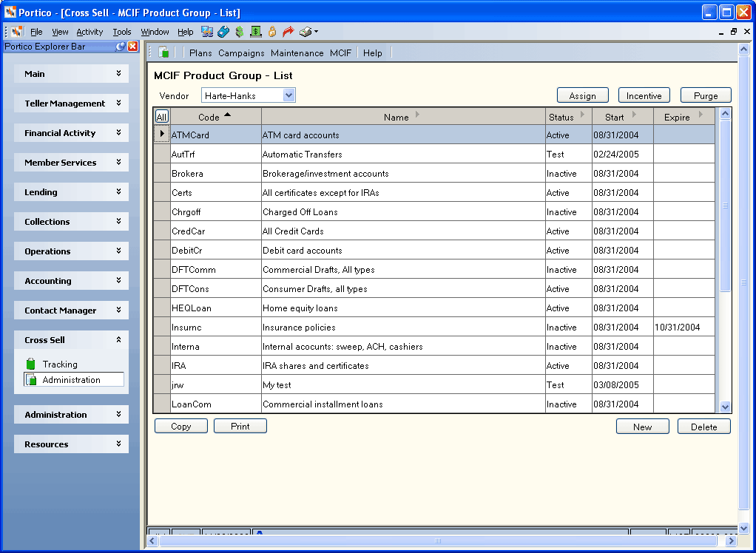Click the green dollar sign toolbar icon

pyautogui.click(x=239, y=32)
